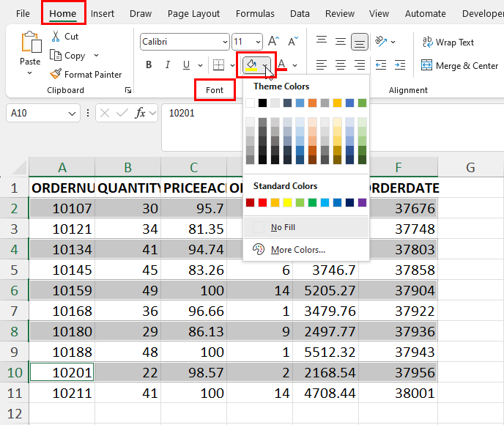Expand the Copy options arrow
The width and height of the screenshot is (504, 425).
tap(96, 55)
